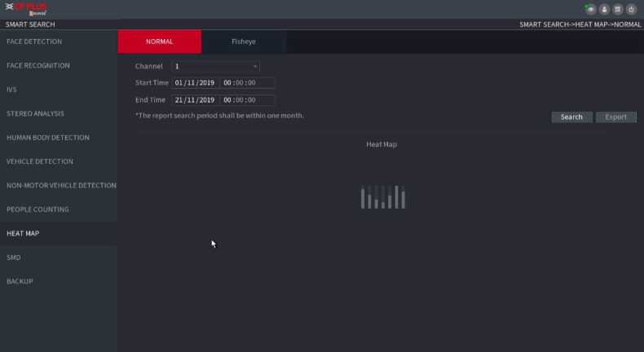
Task: Click the Start Time date field
Action: click(x=194, y=83)
